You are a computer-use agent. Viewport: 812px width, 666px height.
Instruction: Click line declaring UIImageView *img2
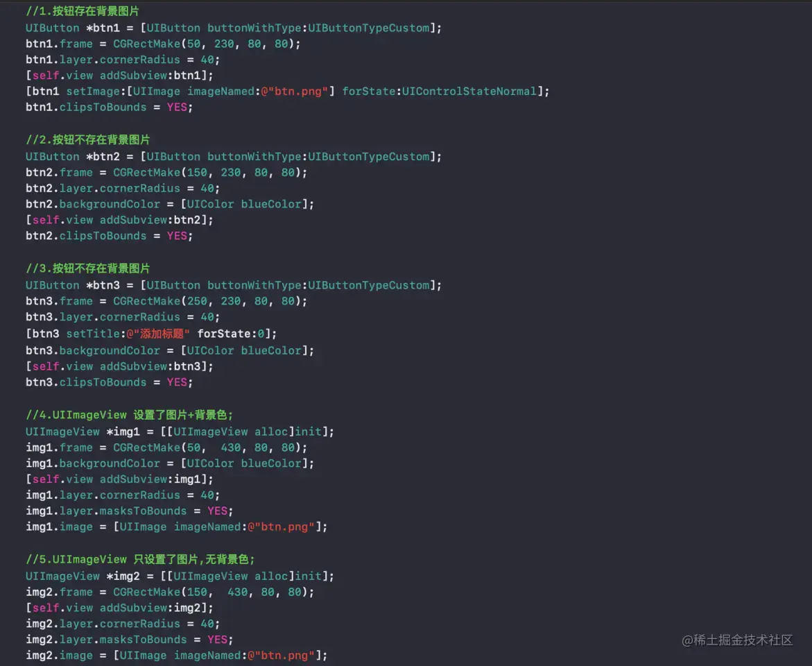click(180, 577)
